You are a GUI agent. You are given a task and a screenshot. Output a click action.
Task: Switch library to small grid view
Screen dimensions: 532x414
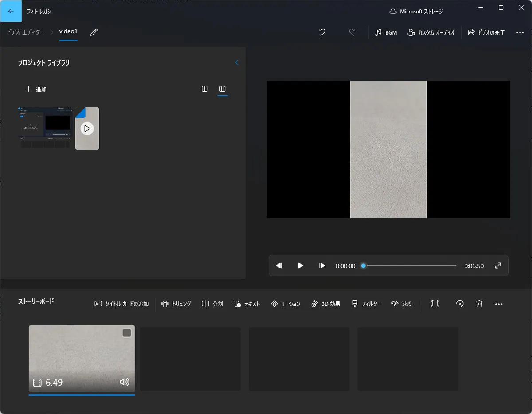pos(223,89)
